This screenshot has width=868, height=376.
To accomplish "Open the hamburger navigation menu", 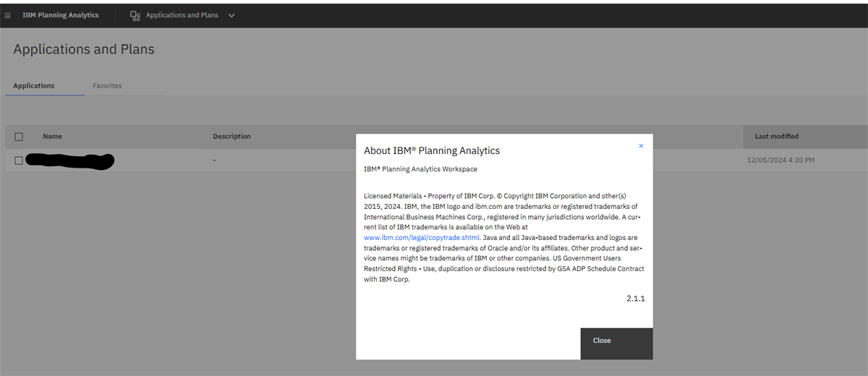I will click(x=8, y=15).
